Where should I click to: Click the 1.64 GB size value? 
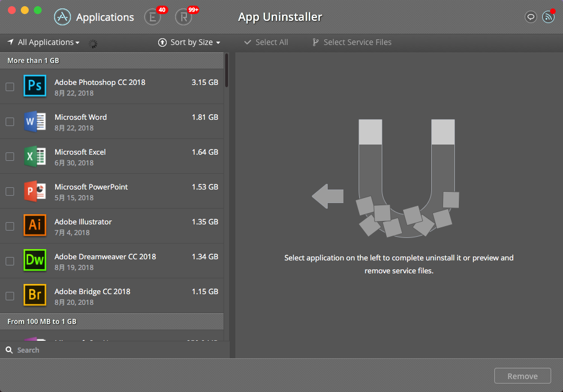coord(205,152)
